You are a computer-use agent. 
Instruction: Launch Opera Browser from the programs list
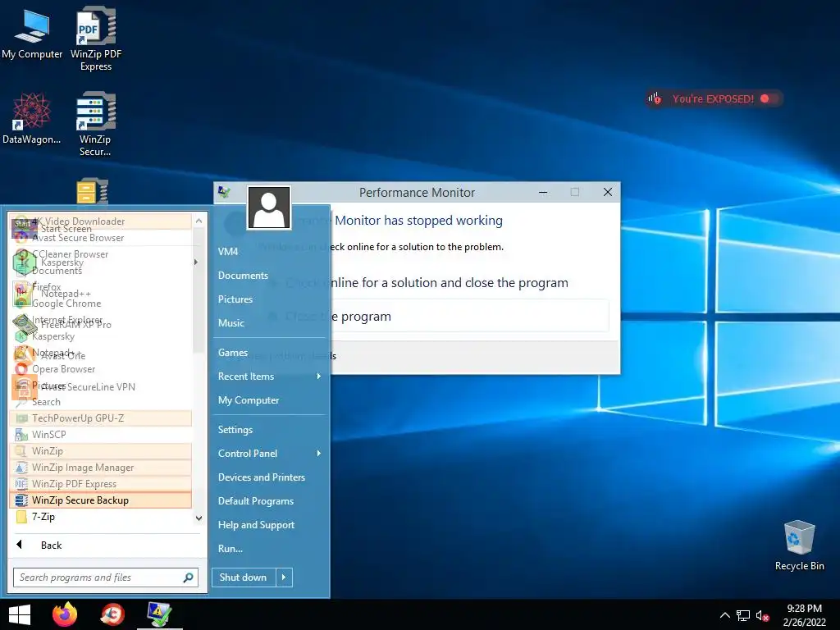(101, 369)
